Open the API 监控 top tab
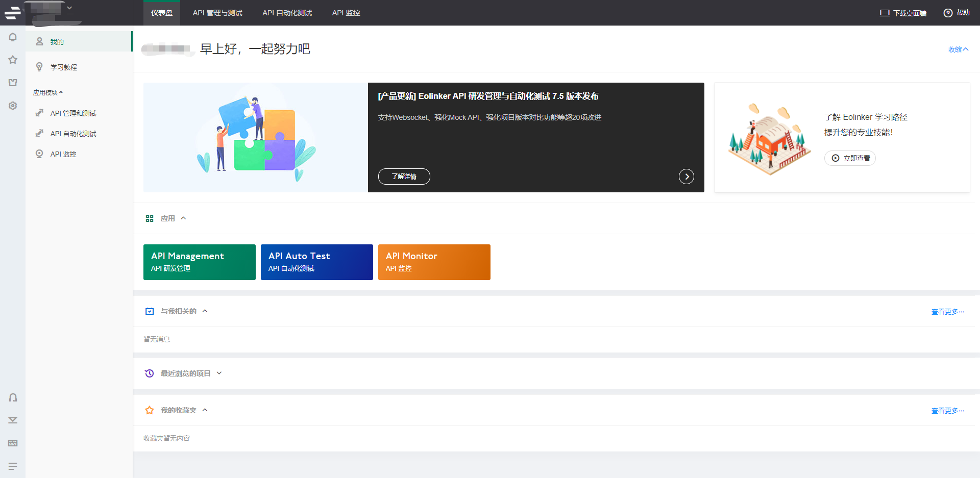 coord(346,13)
